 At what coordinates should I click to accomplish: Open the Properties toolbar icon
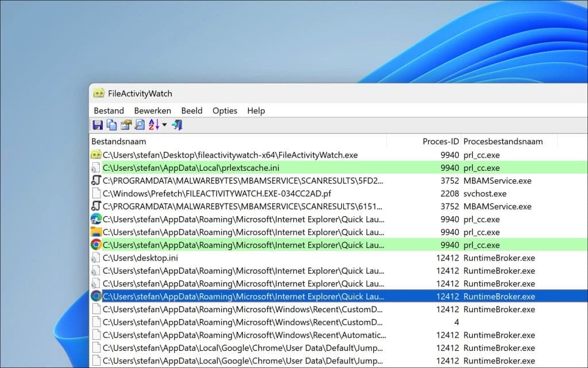point(126,125)
